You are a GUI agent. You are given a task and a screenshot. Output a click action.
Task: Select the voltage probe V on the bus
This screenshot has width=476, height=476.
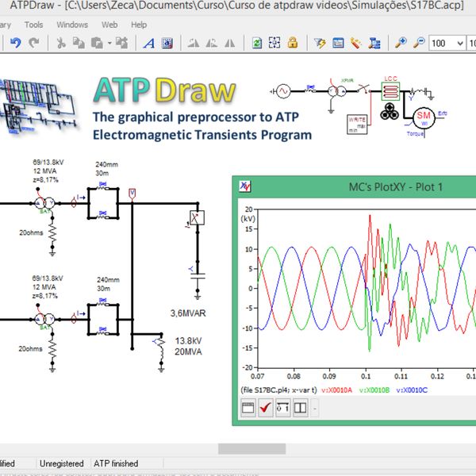point(132,194)
